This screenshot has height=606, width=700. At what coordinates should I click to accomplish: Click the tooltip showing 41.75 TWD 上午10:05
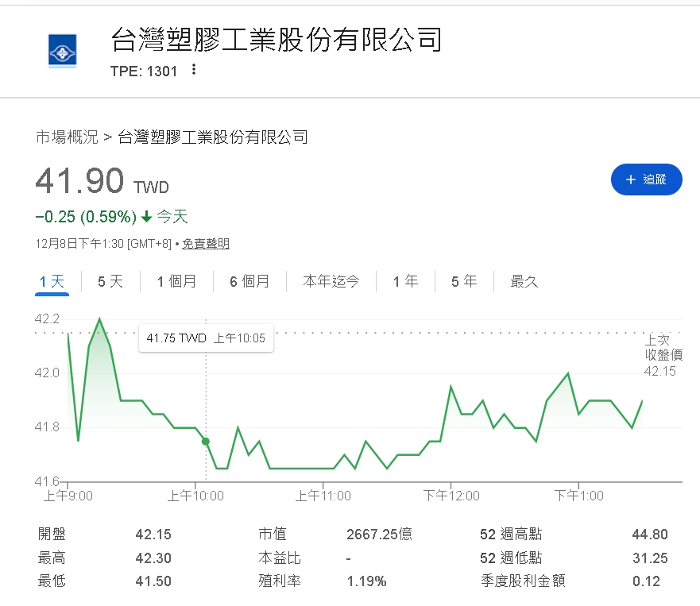206,338
